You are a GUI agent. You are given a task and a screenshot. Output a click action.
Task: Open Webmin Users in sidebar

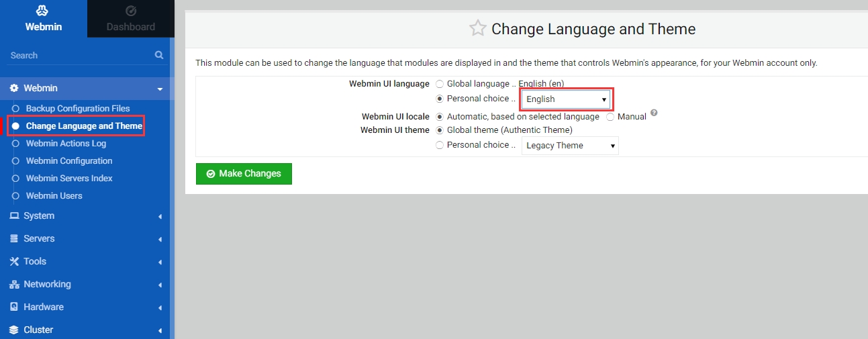54,196
